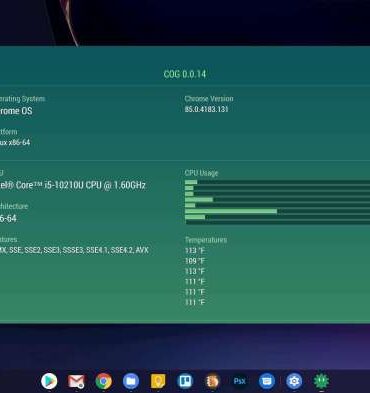This screenshot has height=393, width=370.
Task: Select the Chrome OS operating system value
Action: click(15, 111)
